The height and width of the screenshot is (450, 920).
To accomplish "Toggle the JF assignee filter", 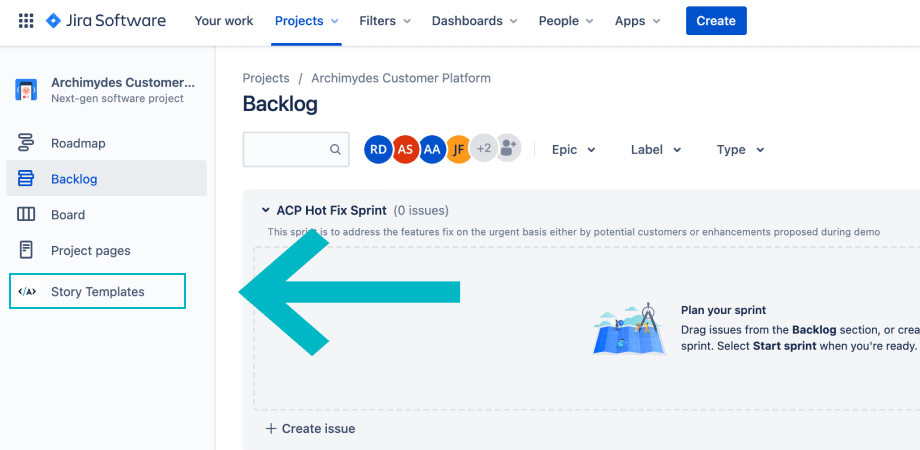I will tap(459, 149).
